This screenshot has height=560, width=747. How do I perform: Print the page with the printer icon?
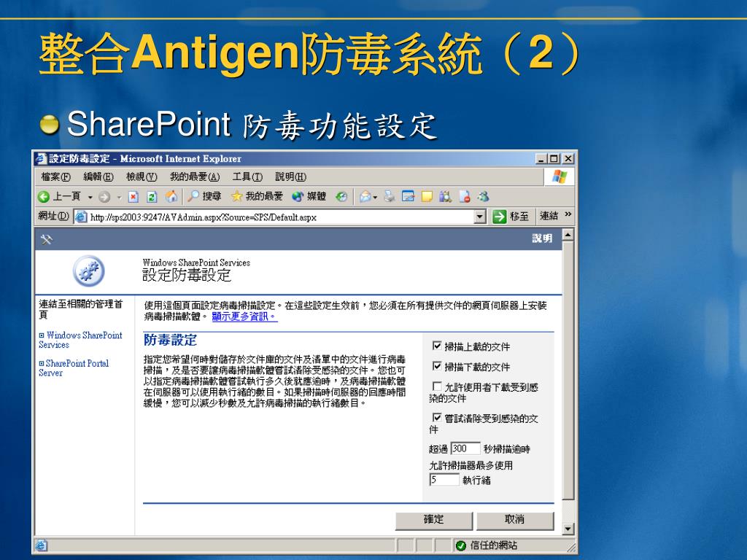tap(390, 196)
